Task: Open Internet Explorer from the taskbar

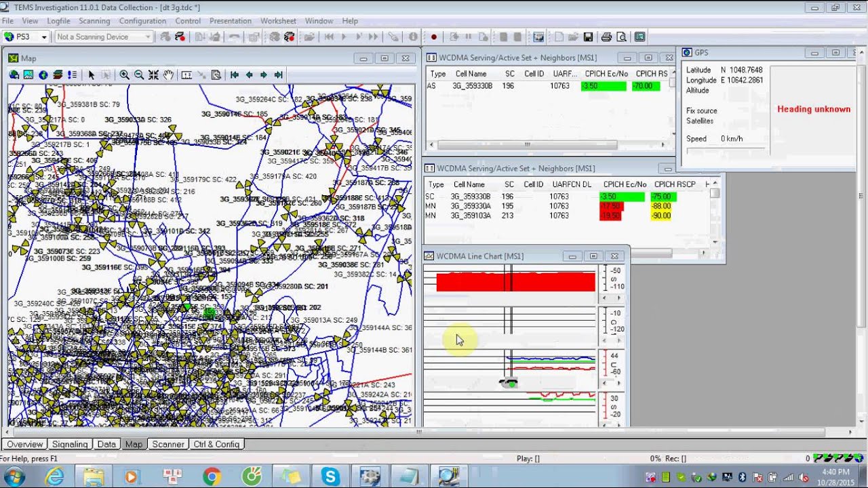Action: pos(54,476)
